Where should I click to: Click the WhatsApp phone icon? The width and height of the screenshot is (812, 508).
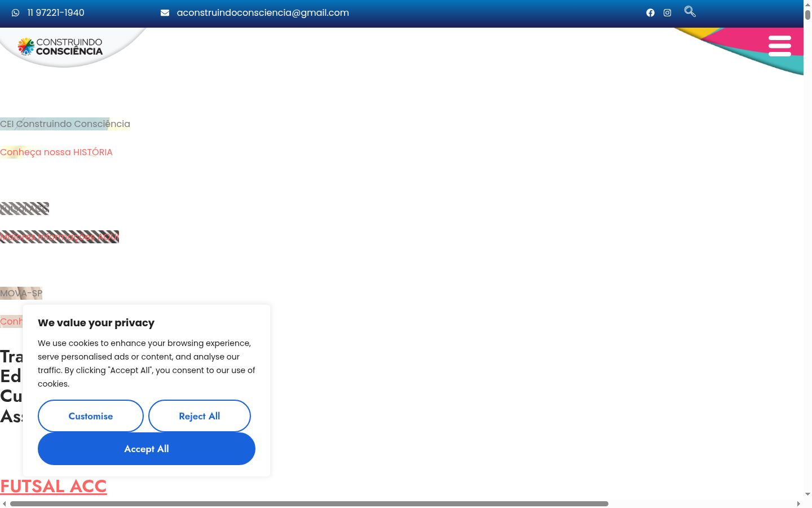pyautogui.click(x=15, y=12)
